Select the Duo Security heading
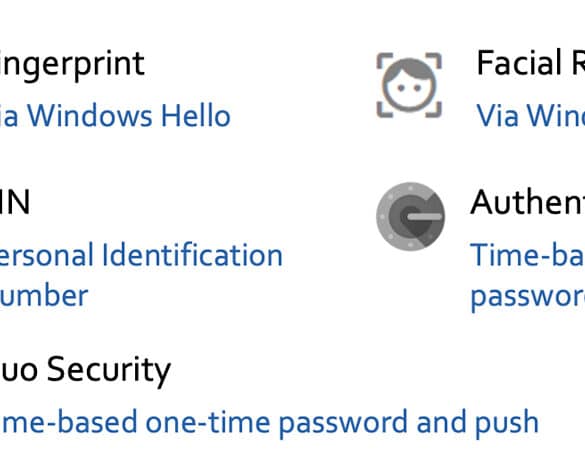The width and height of the screenshot is (585, 466). 85,370
